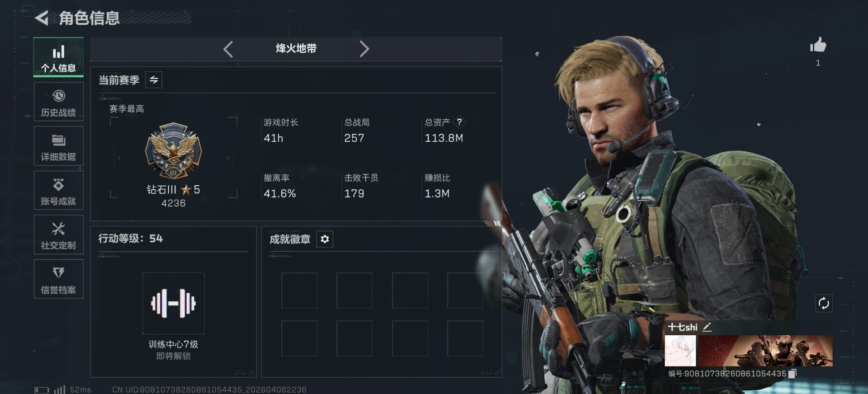
Task: Give the profile a thumbs-up like
Action: coord(818,45)
